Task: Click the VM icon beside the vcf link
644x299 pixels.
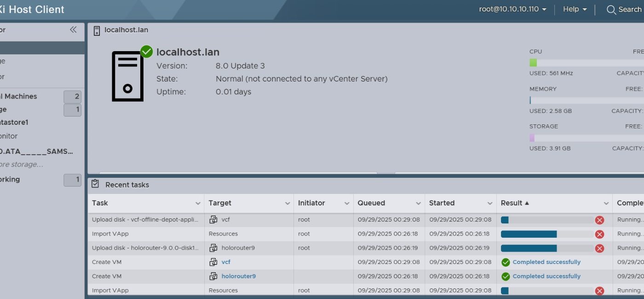Action: click(213, 262)
